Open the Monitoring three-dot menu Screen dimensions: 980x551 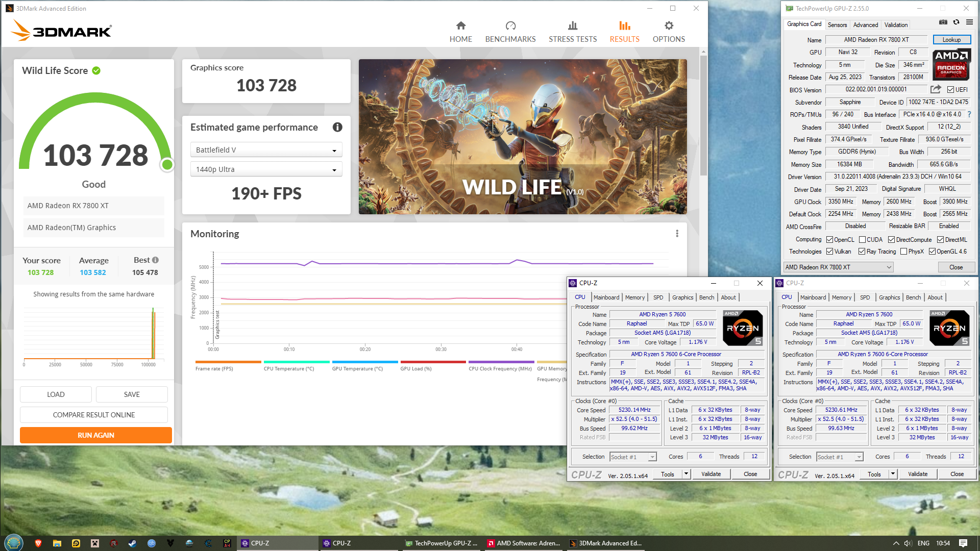pyautogui.click(x=677, y=233)
